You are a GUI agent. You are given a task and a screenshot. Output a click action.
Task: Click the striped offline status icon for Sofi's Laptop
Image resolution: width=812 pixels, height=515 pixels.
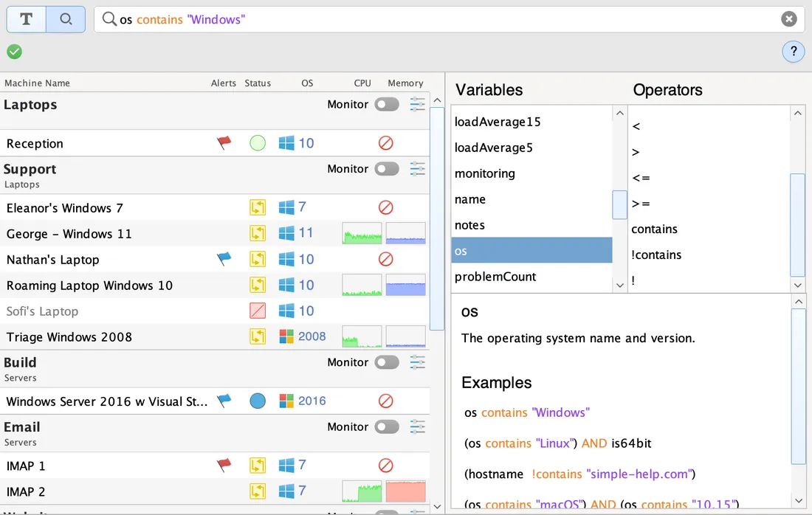click(258, 311)
